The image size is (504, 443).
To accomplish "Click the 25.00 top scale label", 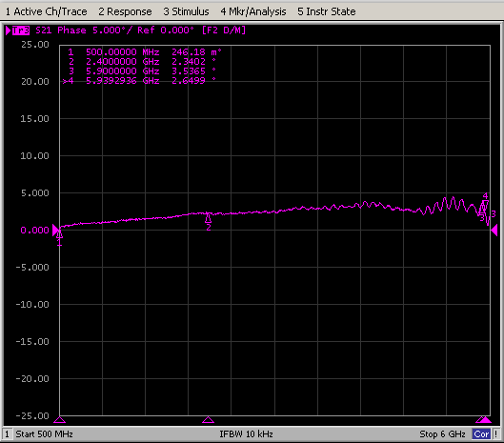I will (35, 45).
